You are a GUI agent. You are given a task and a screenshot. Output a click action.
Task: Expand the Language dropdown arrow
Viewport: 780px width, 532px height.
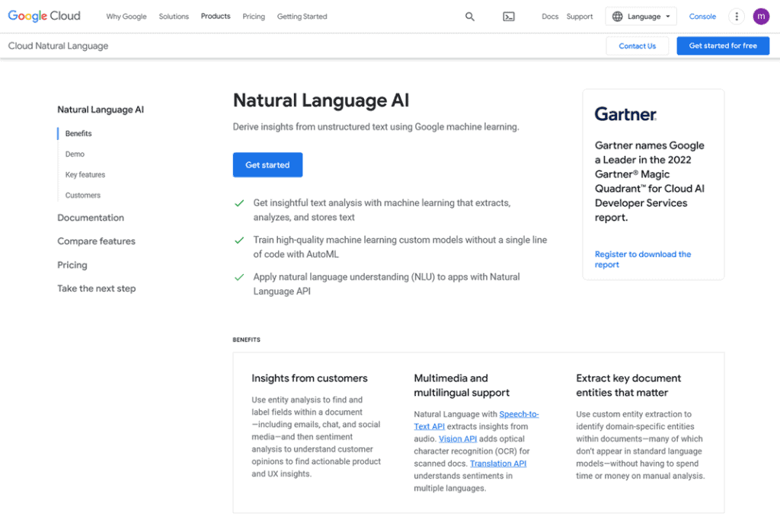pos(667,17)
